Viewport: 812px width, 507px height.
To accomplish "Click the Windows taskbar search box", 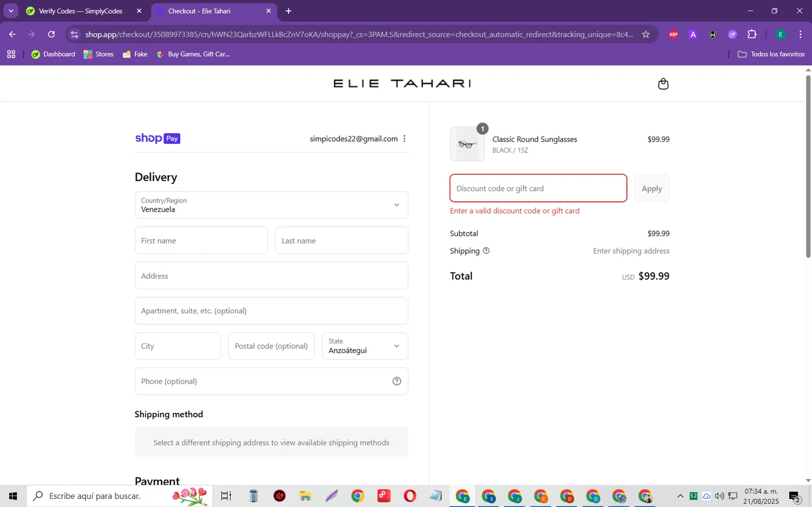I will [x=120, y=496].
